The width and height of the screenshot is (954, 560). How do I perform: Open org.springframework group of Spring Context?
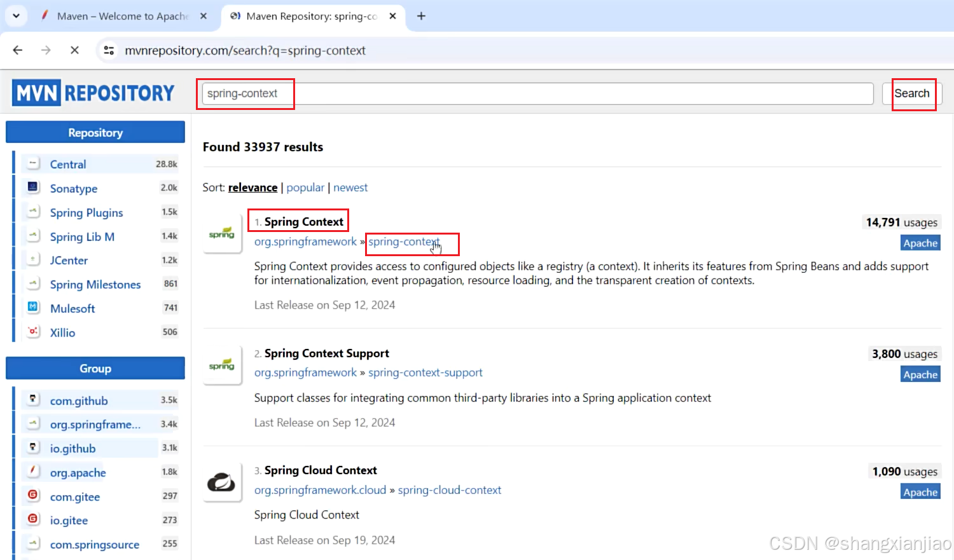tap(305, 242)
